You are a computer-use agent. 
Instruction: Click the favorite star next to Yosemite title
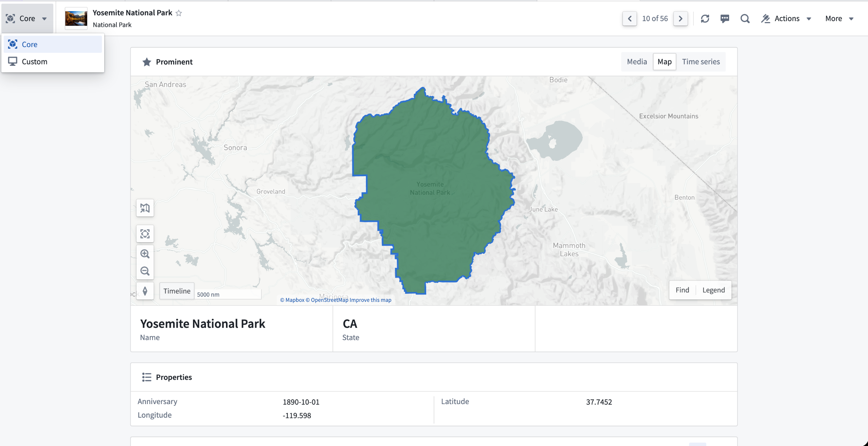pos(179,13)
